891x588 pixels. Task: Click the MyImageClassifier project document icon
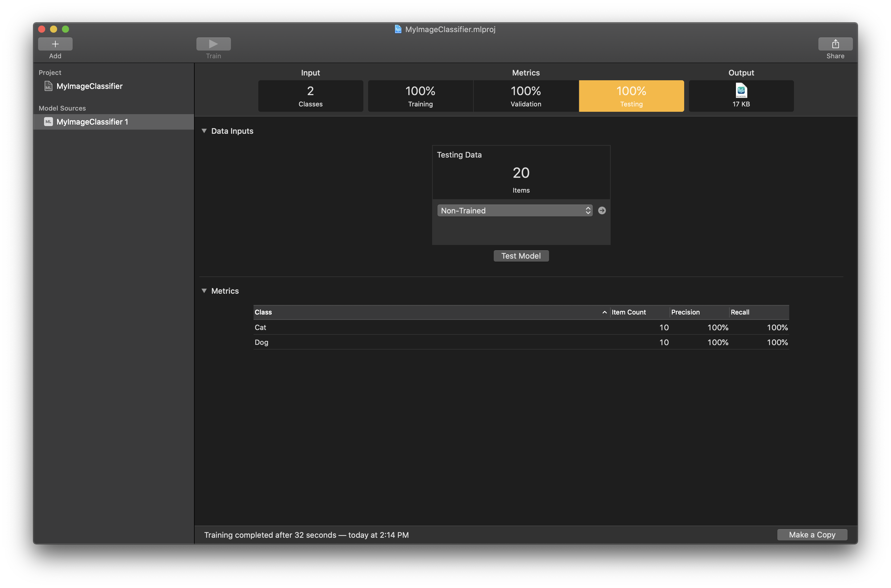[49, 86]
